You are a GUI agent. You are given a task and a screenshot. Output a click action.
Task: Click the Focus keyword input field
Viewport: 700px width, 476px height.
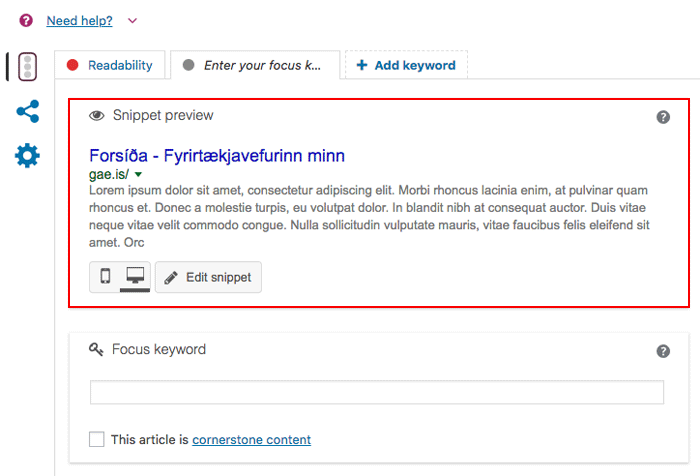pos(377,392)
